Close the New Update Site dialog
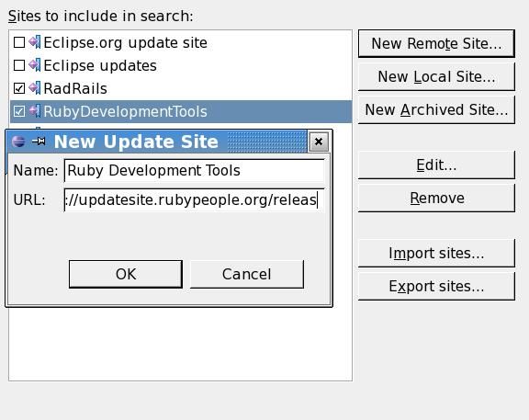This screenshot has width=529, height=420. pos(319,142)
